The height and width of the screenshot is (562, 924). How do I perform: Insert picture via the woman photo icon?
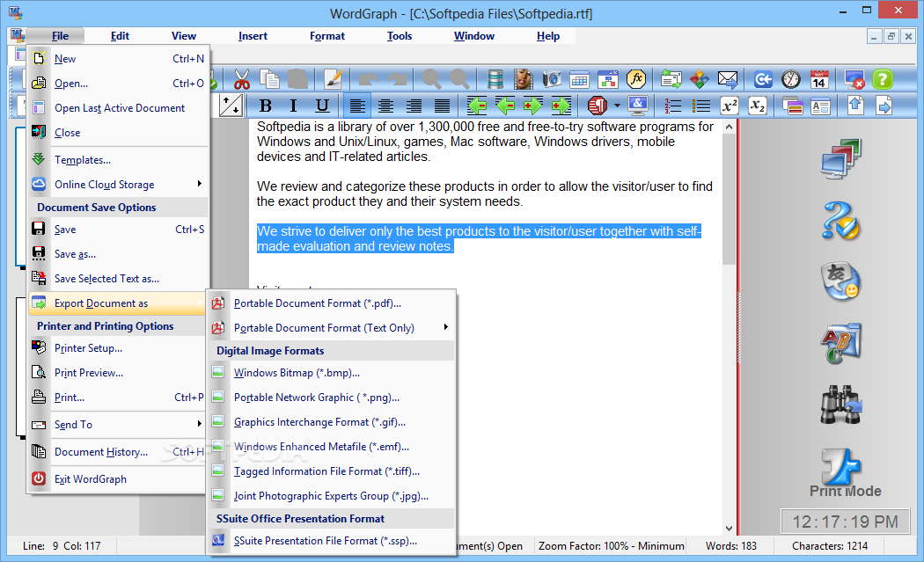pos(524,79)
